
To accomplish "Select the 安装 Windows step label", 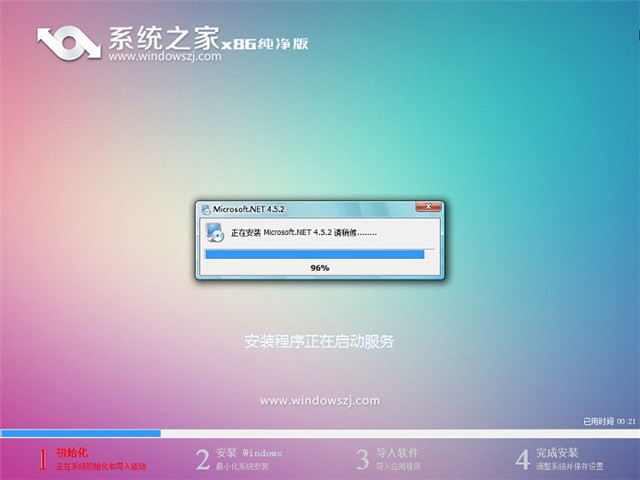I will coord(249,453).
